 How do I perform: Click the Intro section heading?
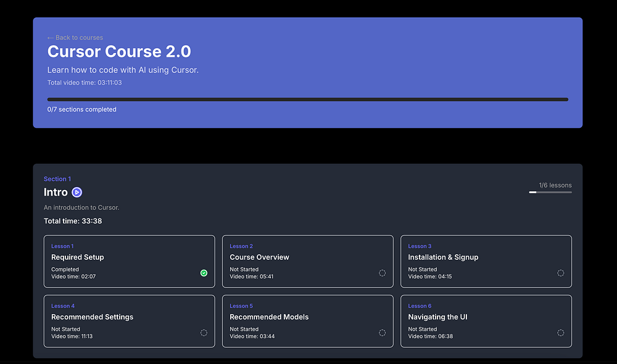pyautogui.click(x=56, y=192)
